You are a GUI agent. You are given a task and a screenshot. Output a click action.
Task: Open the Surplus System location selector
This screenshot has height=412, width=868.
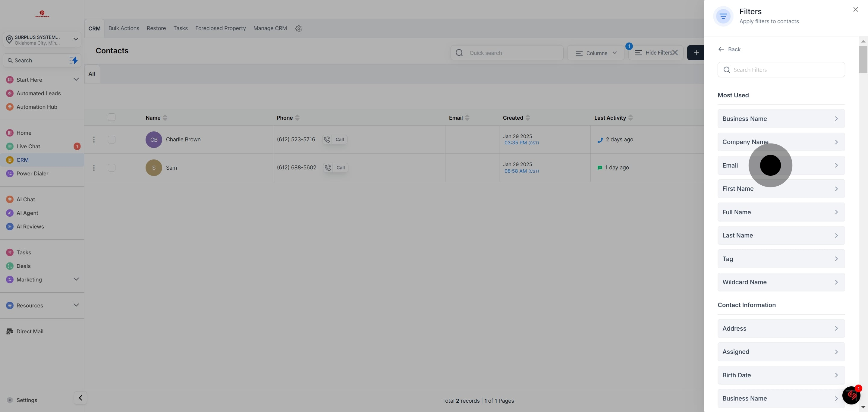42,40
